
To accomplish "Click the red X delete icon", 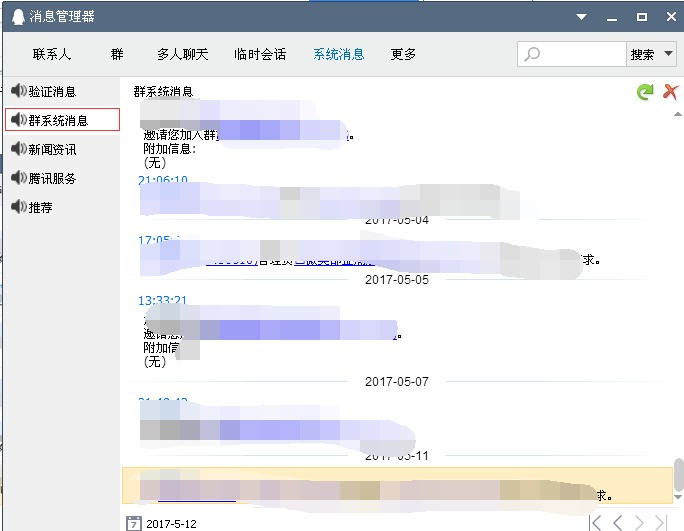I will [670, 92].
